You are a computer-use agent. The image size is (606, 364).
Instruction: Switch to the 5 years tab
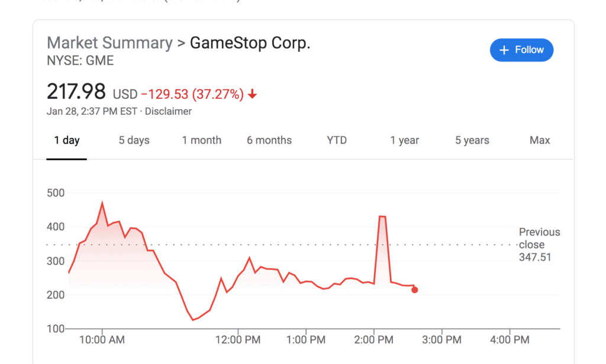pyautogui.click(x=472, y=140)
